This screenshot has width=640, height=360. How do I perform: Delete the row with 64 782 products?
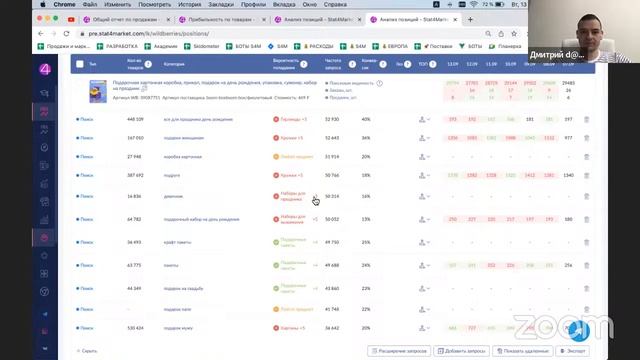point(587,219)
